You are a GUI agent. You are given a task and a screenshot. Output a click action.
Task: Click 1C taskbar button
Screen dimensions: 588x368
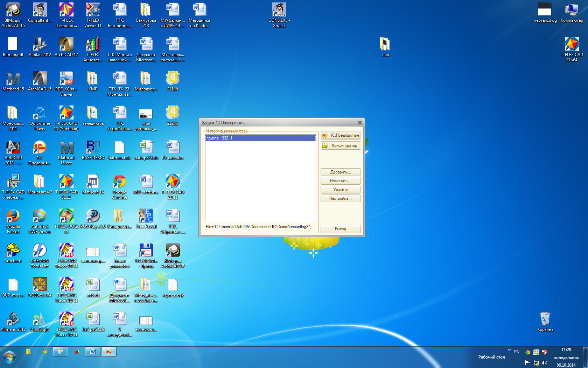coord(109,352)
